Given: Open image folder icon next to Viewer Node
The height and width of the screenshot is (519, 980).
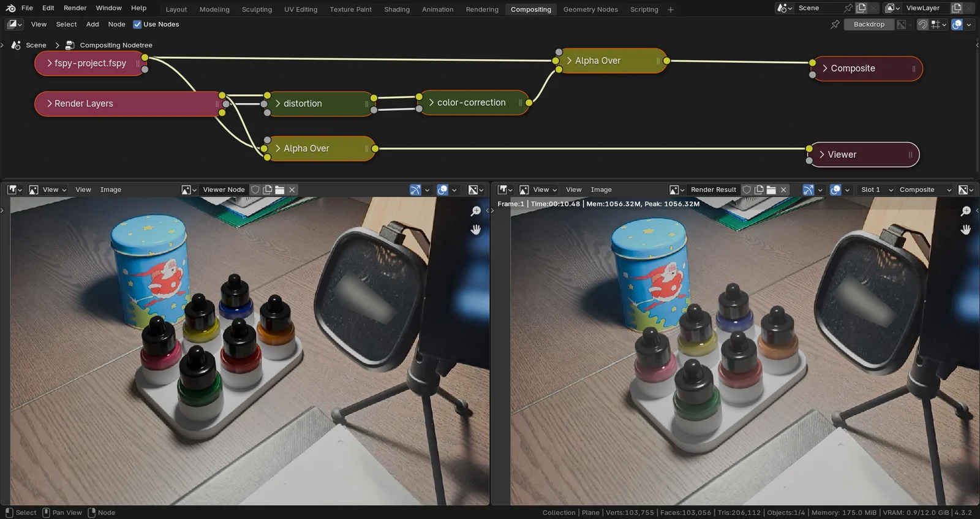Looking at the screenshot, I should click(280, 190).
